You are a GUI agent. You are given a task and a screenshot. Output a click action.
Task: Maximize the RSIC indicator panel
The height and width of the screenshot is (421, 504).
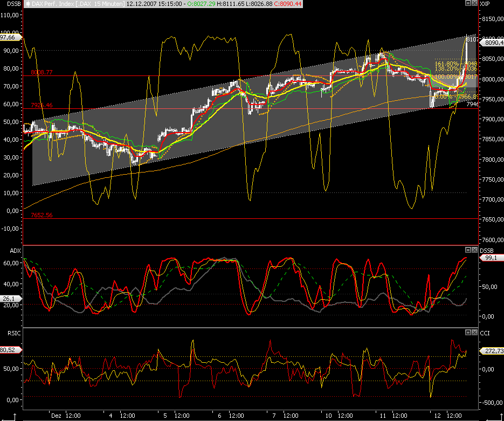pos(468,332)
